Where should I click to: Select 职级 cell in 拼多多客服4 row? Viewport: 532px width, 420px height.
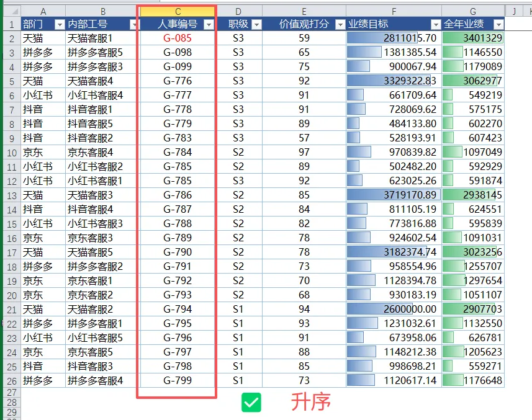coord(238,380)
